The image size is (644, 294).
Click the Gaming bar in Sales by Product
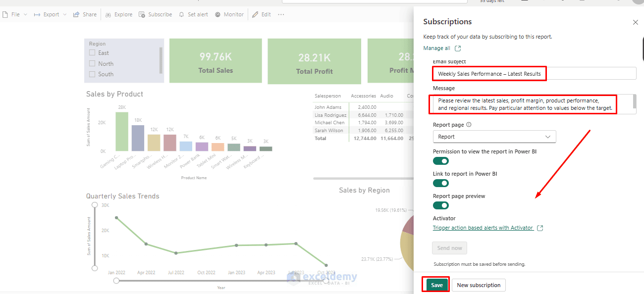[x=122, y=131]
